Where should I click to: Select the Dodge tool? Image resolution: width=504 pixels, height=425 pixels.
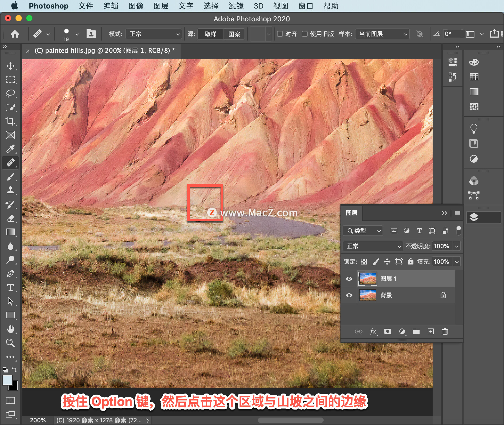10,260
